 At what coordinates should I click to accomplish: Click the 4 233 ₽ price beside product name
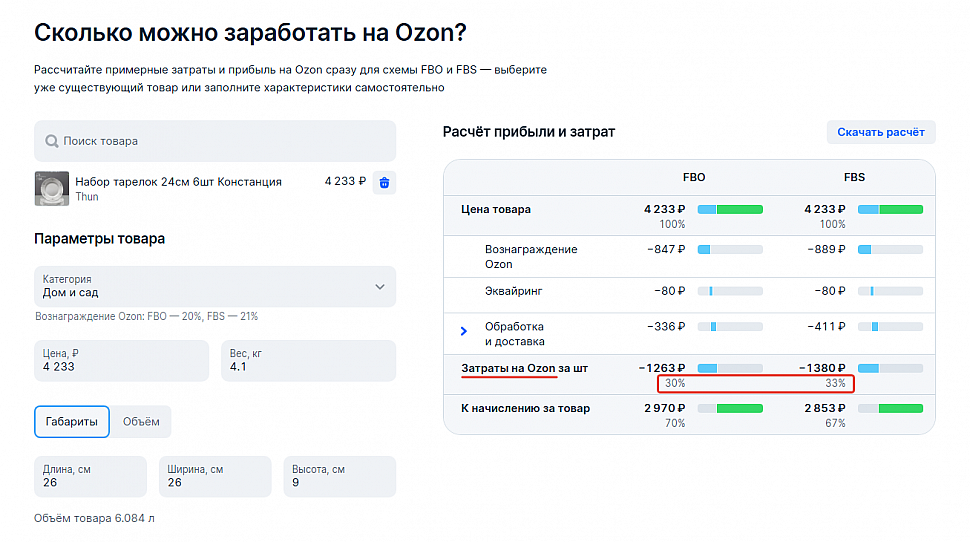tap(345, 181)
